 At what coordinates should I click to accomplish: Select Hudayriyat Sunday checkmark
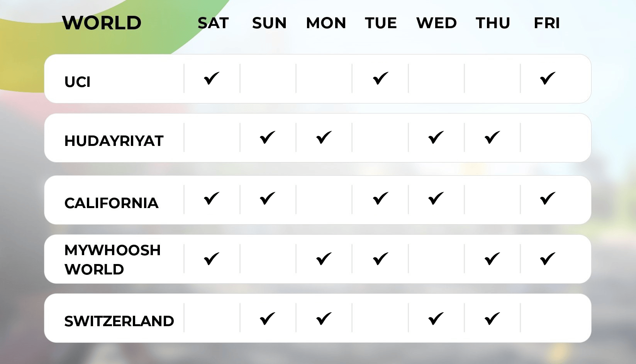pos(268,137)
